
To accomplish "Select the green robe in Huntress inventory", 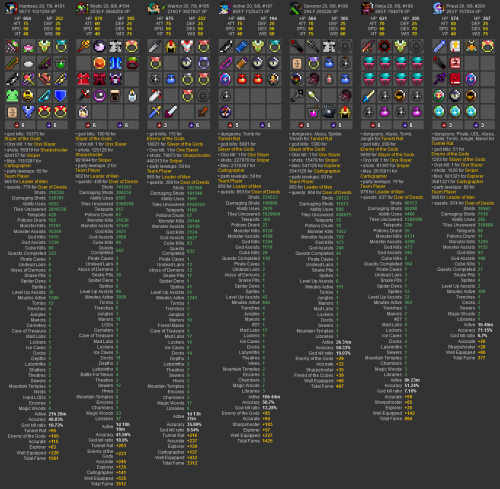I will (x=12, y=96).
